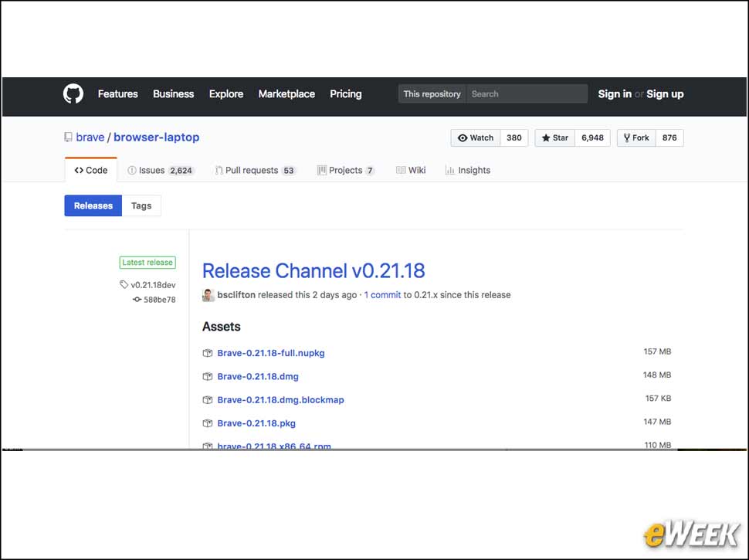
Task: Click the commit icon next to 580be78
Action: [137, 300]
